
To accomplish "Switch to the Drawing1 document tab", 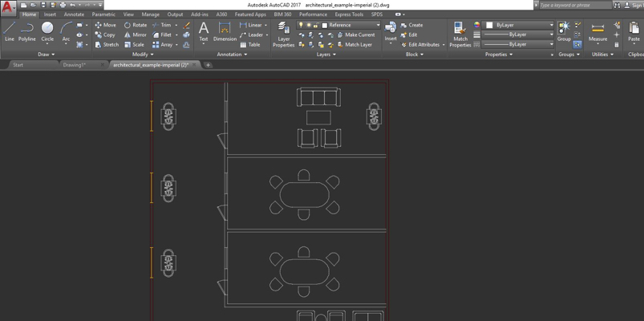I will (x=74, y=65).
